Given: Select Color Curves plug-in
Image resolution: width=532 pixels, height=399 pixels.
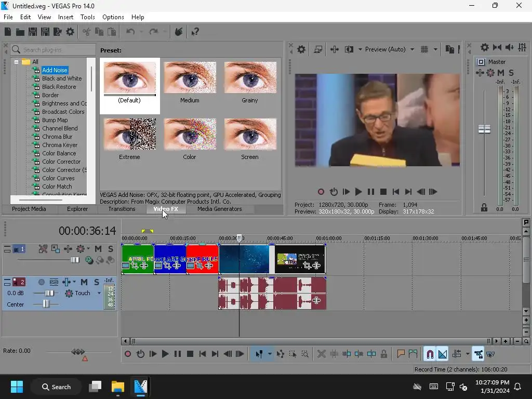Looking at the screenshot, I should (58, 178).
